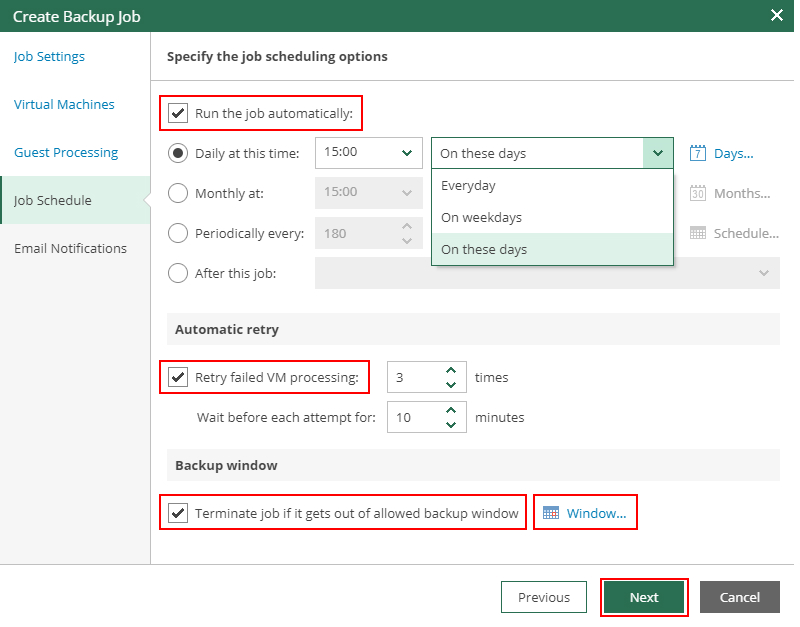
Task: Click the Previous button
Action: click(543, 597)
